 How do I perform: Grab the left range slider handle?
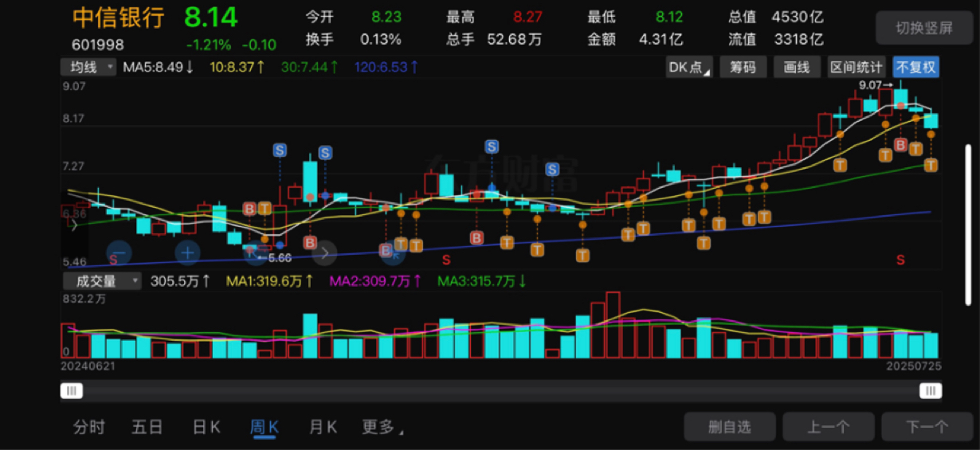[72, 390]
